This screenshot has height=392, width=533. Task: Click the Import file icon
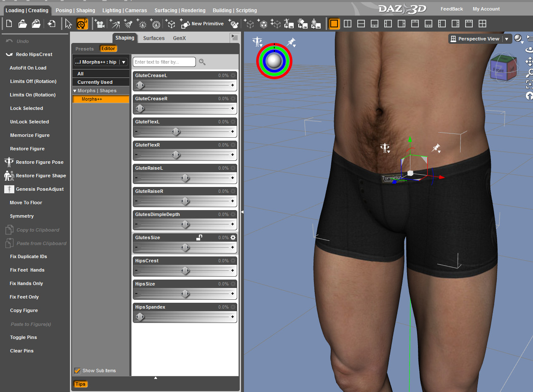coord(51,24)
